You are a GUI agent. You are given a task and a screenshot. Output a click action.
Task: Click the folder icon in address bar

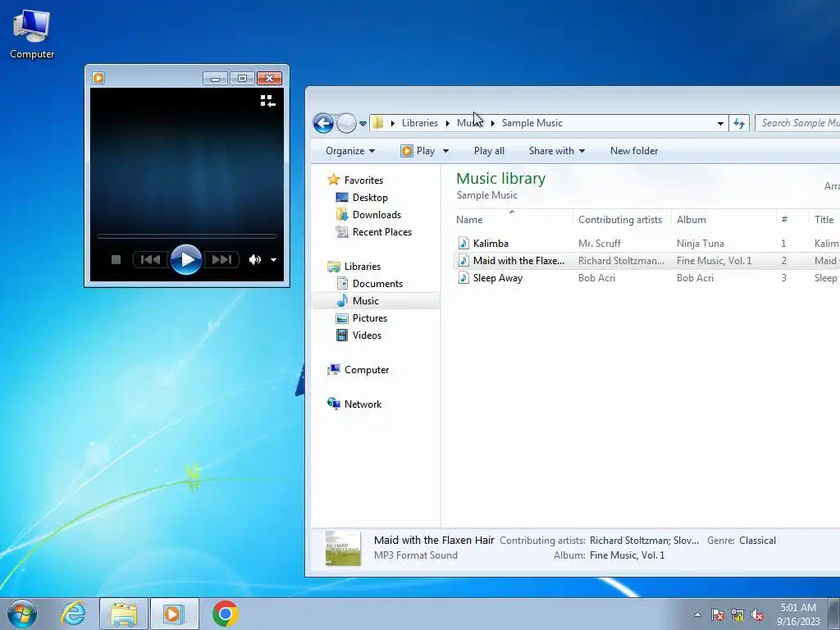pyautogui.click(x=377, y=123)
